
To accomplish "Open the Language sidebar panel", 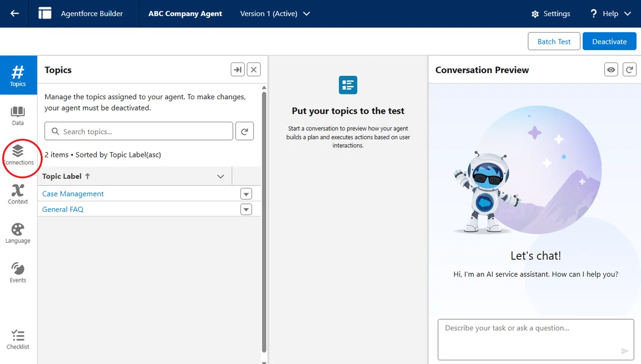I will pyautogui.click(x=18, y=233).
